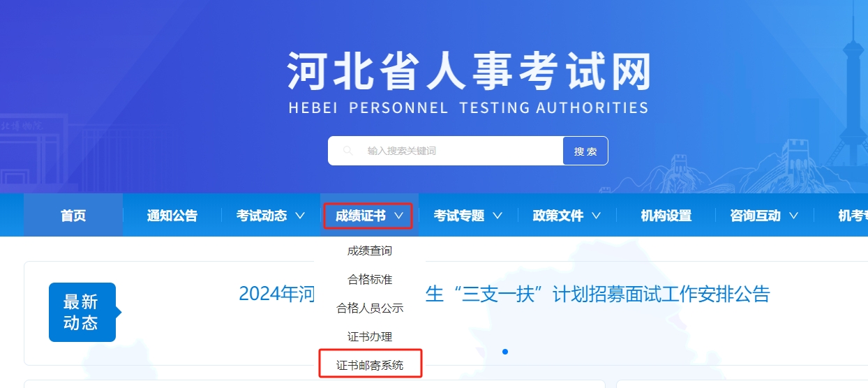
Task: Expand the 政策文件 dropdown chevron
Action: (597, 216)
